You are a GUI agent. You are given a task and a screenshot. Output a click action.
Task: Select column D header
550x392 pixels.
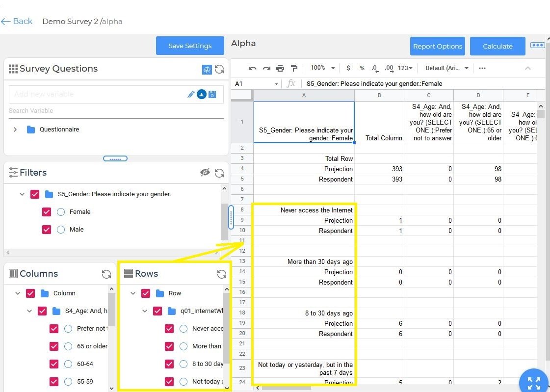point(478,95)
